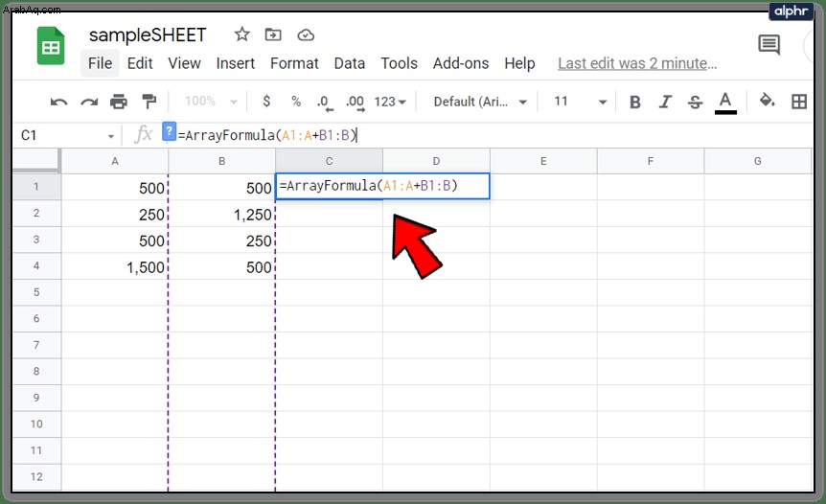The image size is (826, 504).
Task: Select cell A1 with value 500
Action: [115, 187]
